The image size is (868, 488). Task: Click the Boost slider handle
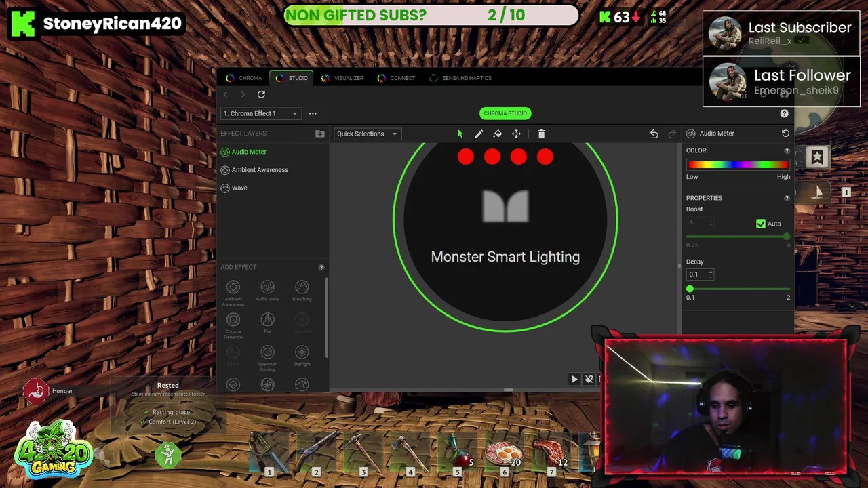click(x=786, y=236)
